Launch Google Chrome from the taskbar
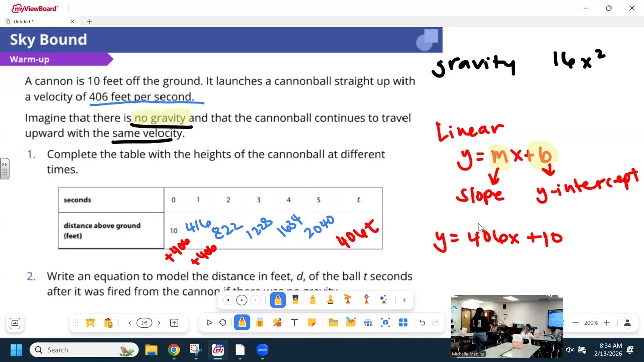The image size is (644, 362). pyautogui.click(x=174, y=350)
